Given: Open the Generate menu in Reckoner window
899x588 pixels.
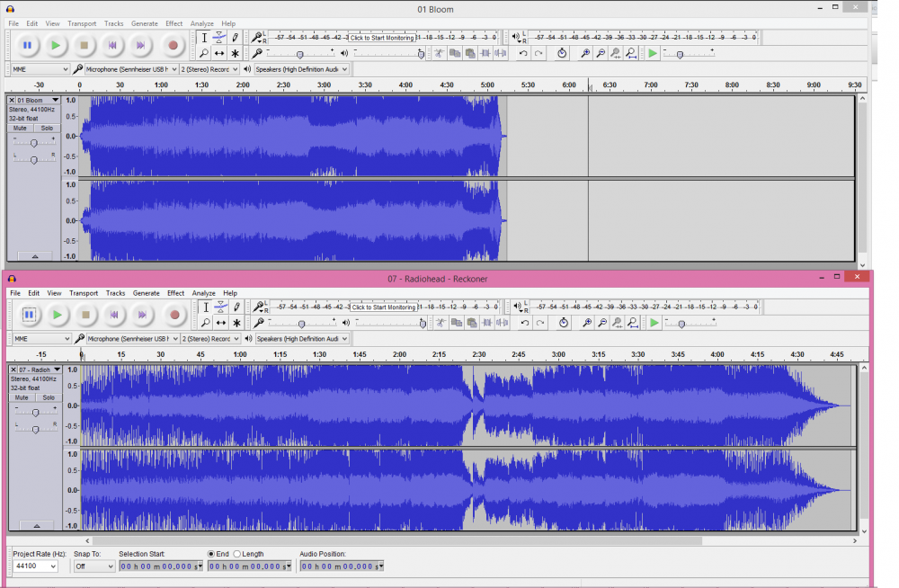Looking at the screenshot, I should 147,293.
